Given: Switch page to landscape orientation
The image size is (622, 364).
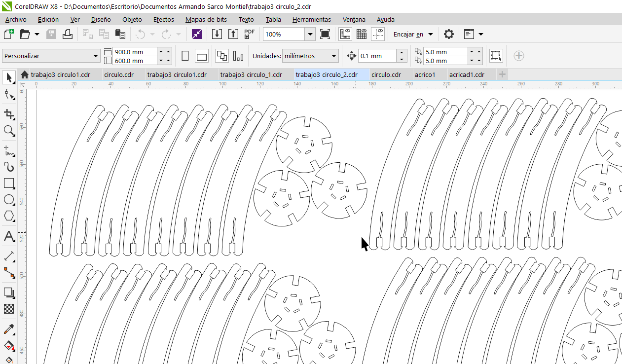Looking at the screenshot, I should click(201, 56).
